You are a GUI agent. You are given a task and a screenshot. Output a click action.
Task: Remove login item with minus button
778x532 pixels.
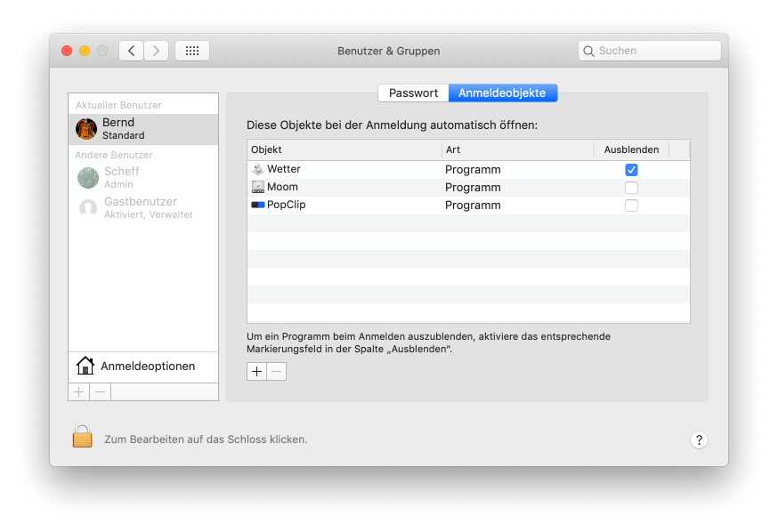[277, 372]
